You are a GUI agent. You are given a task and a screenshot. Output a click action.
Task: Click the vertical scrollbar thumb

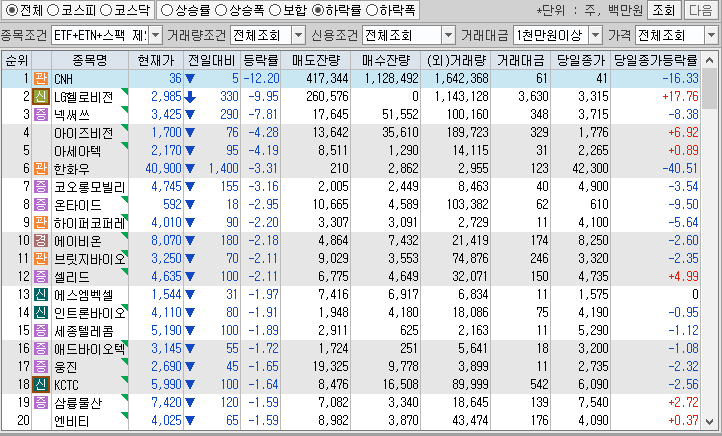coord(710,88)
